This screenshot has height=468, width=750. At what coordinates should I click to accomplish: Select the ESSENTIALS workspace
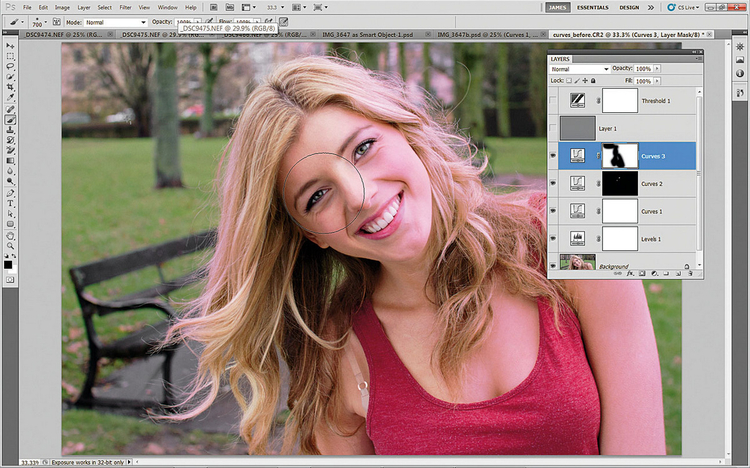pos(593,8)
